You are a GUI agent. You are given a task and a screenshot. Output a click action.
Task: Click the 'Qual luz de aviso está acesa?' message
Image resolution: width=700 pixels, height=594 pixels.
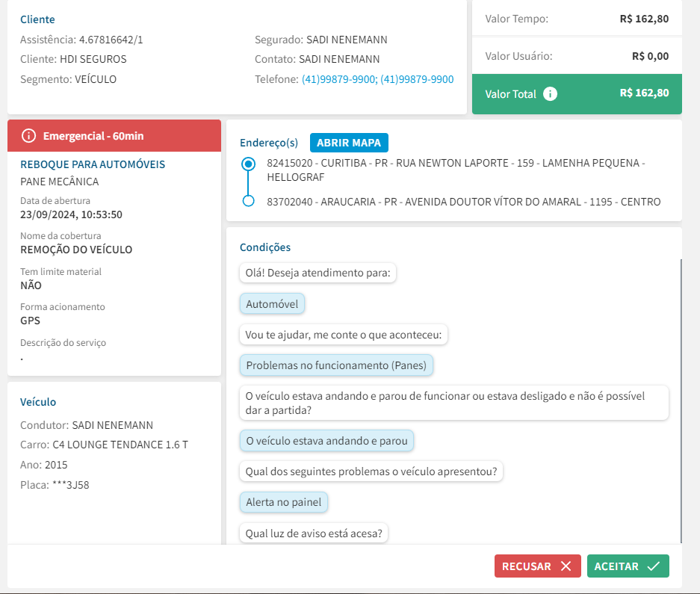(x=314, y=533)
